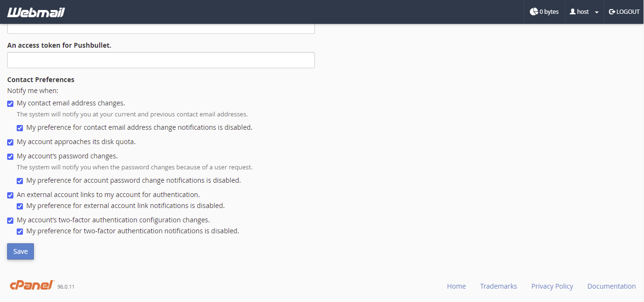This screenshot has width=644, height=302.
Task: Toggle password change notifications disabled preference
Action: click(20, 181)
